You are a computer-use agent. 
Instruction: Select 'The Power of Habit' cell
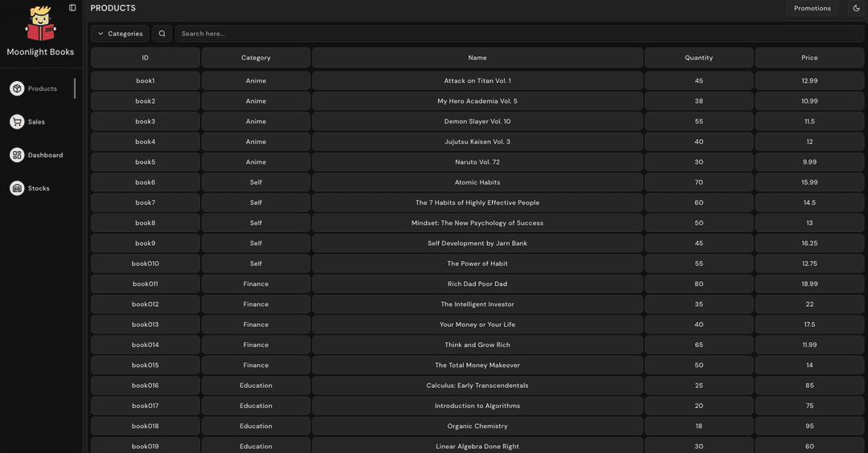[477, 263]
